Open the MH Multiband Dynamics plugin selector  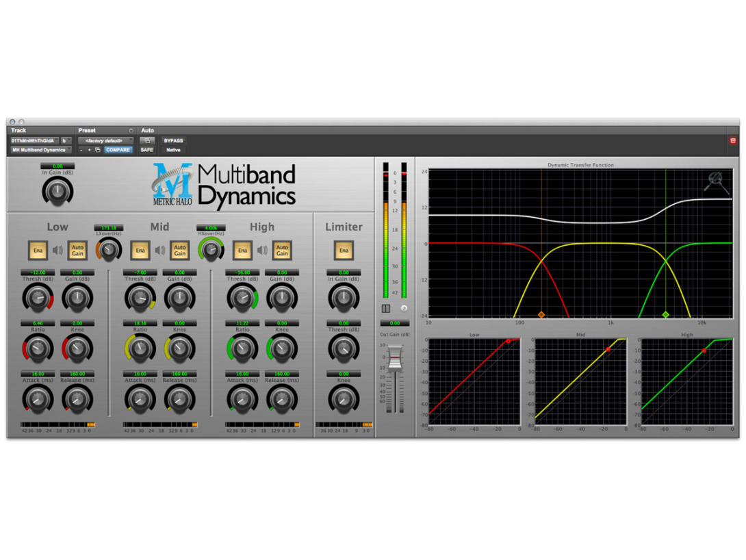coord(41,150)
